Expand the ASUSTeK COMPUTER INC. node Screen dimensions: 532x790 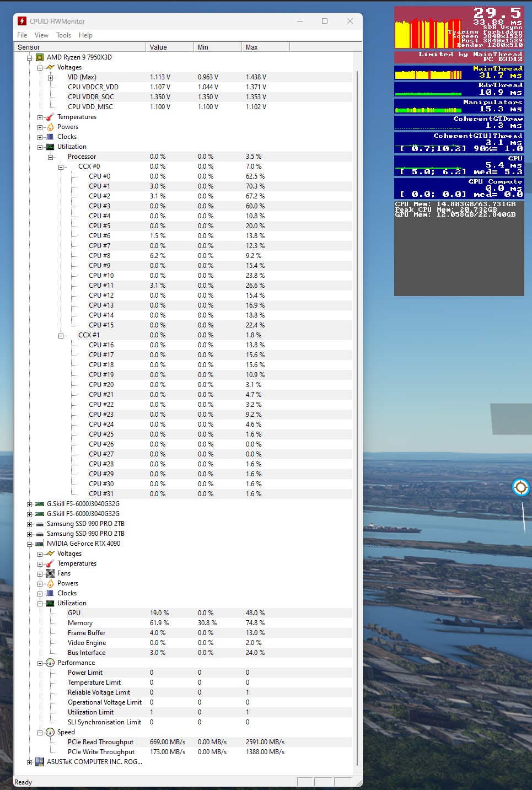[x=30, y=762]
